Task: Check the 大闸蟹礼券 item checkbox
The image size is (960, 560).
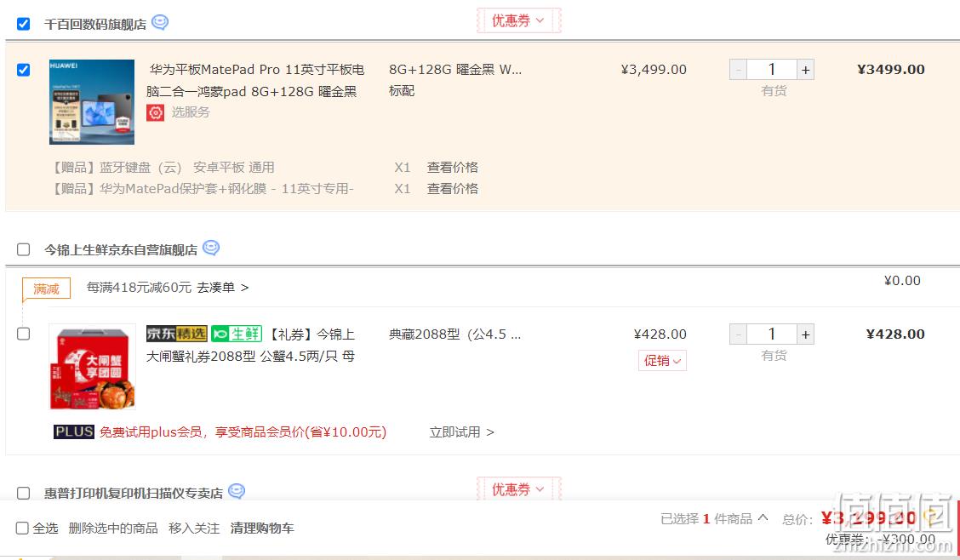Action: [x=23, y=334]
